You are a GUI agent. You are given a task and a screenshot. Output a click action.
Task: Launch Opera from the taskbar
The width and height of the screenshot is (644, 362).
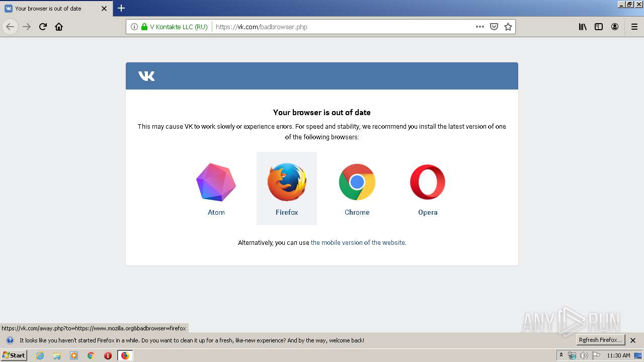108,355
